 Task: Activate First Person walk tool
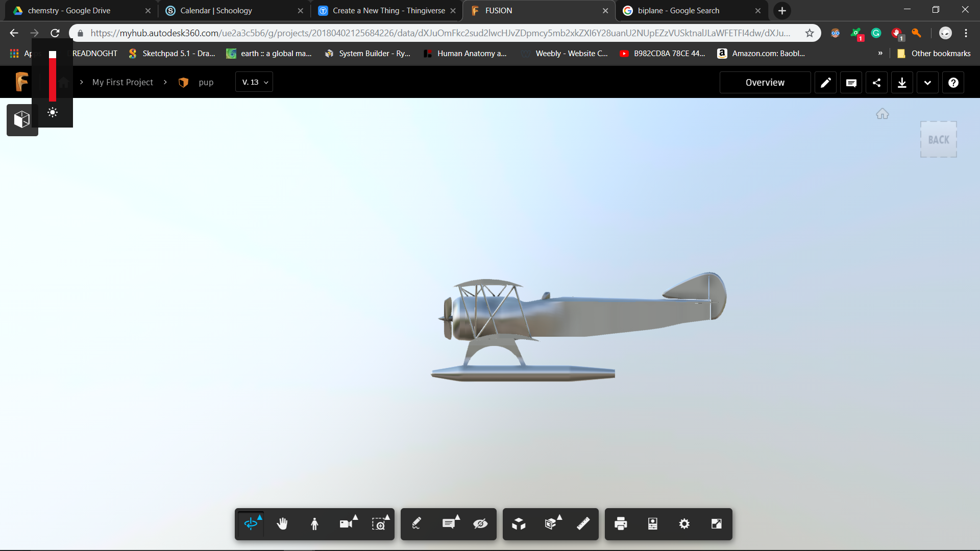click(x=314, y=524)
